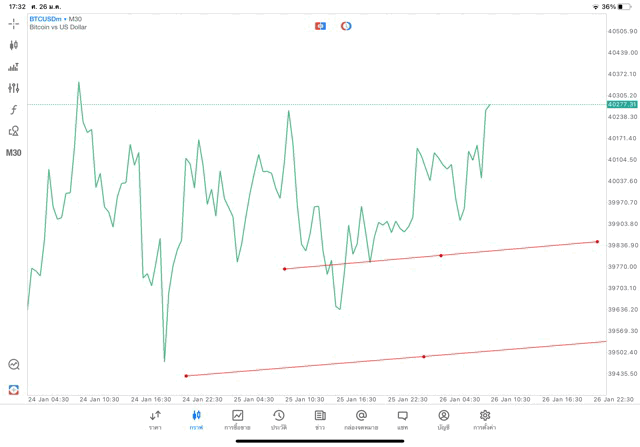Switch to the กราฟ (Chart) tab
The width and height of the screenshot is (640, 447).
tap(196, 420)
